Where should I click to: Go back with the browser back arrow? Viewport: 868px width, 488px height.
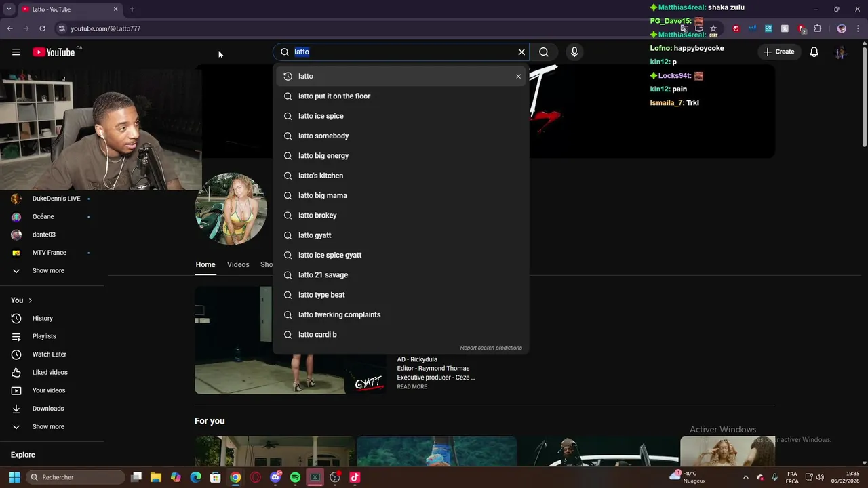point(9,28)
